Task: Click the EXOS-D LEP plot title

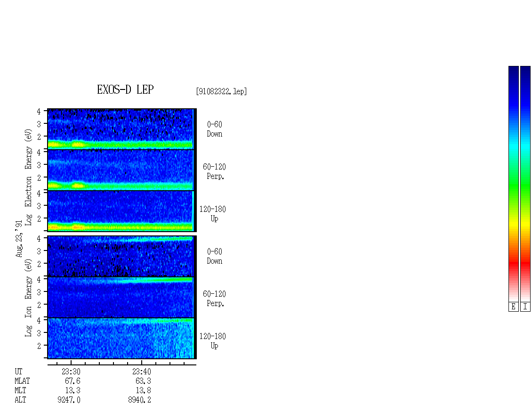Action: [x=125, y=89]
